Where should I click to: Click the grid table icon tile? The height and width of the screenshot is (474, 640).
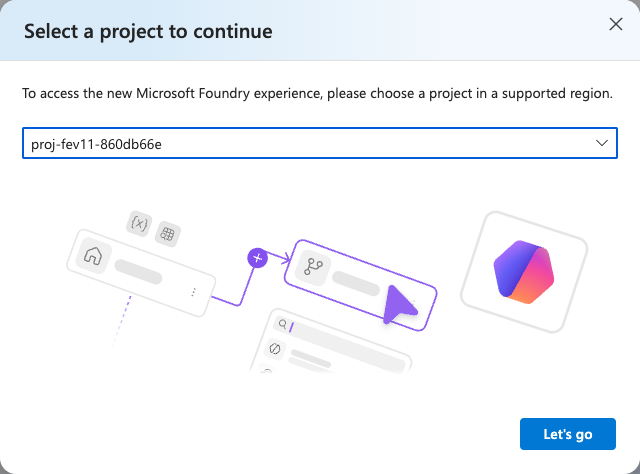click(x=167, y=234)
